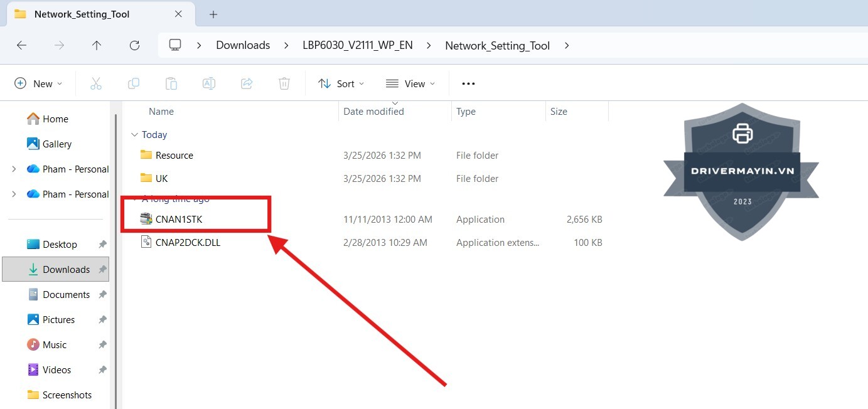Open the See more ellipsis menu
This screenshot has width=868, height=409.
click(468, 83)
